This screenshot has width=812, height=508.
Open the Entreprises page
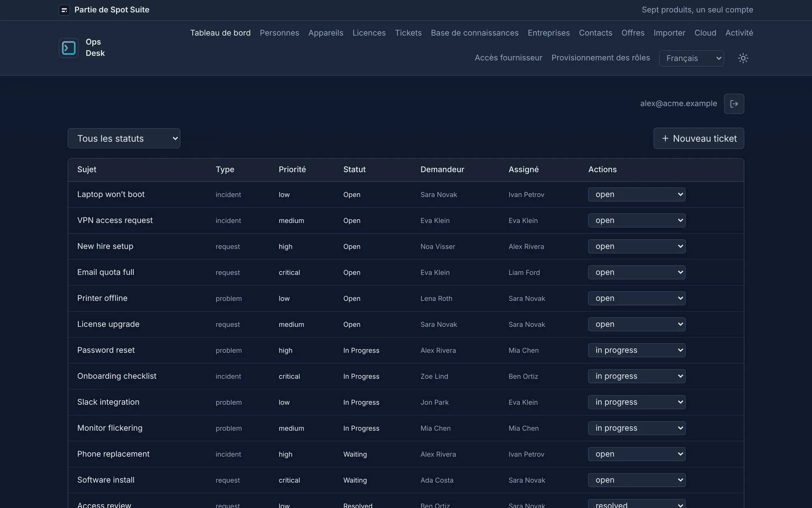pyautogui.click(x=549, y=33)
